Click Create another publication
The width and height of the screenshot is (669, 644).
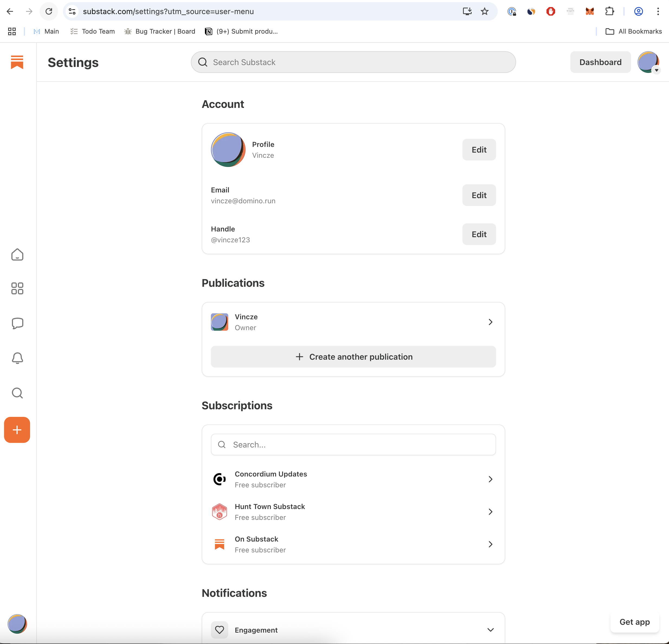coord(353,357)
